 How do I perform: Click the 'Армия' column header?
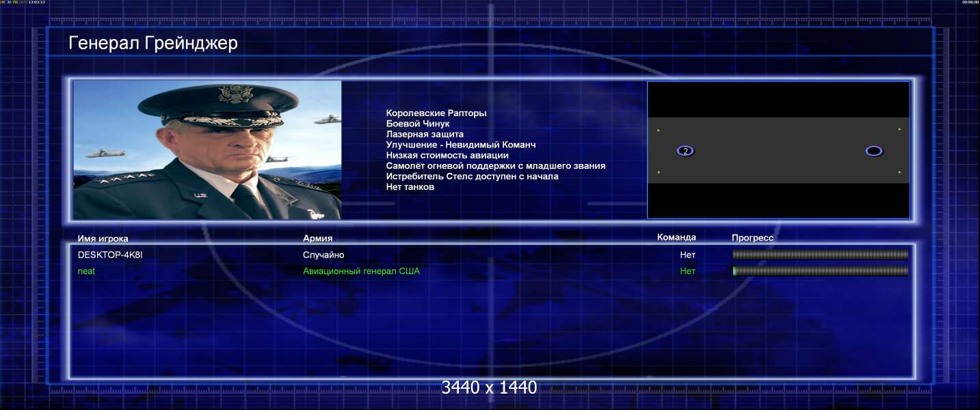pos(317,238)
